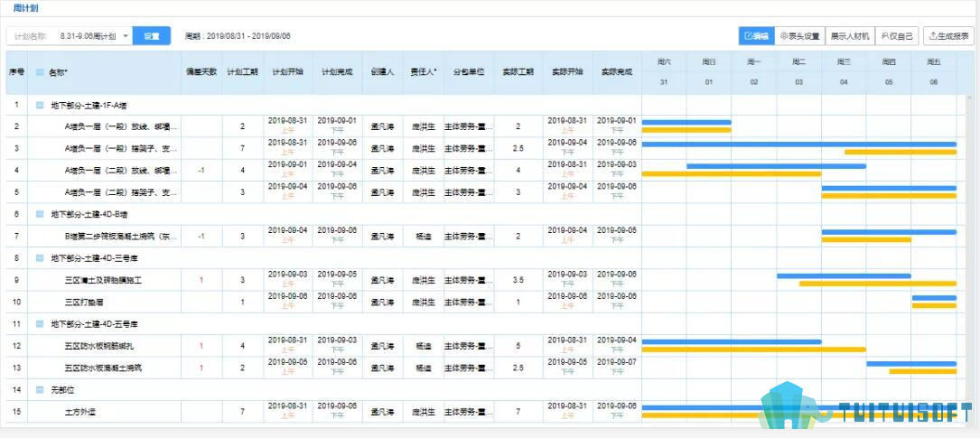The height and width of the screenshot is (438, 980).
Task: Click yellow actual Gantt bar of row 3
Action: coord(901,152)
